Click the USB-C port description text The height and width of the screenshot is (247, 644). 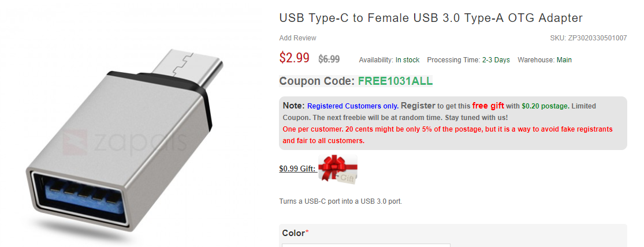tap(340, 202)
